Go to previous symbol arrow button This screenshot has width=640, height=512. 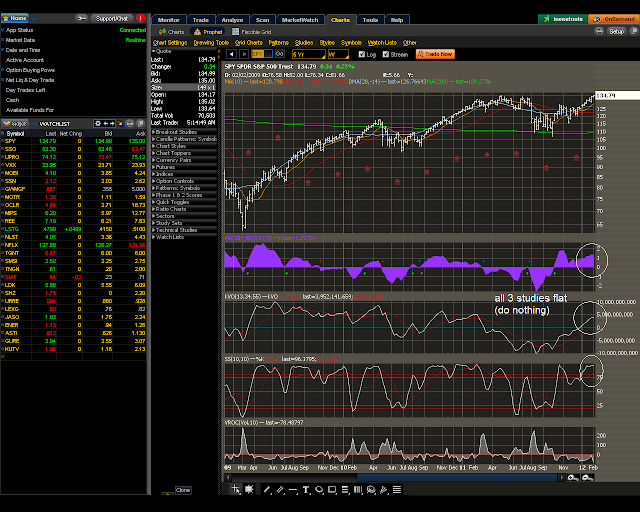231,54
